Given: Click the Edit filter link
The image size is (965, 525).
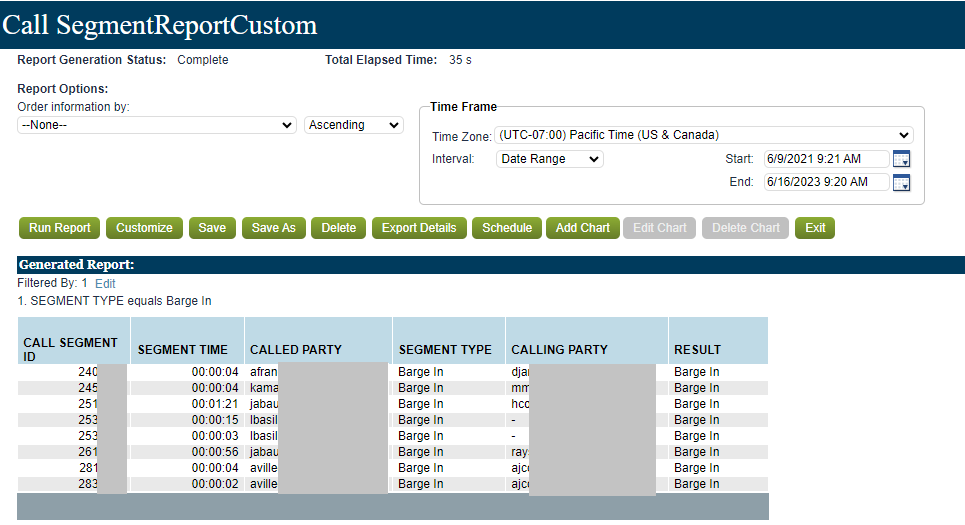Looking at the screenshot, I should tap(105, 284).
